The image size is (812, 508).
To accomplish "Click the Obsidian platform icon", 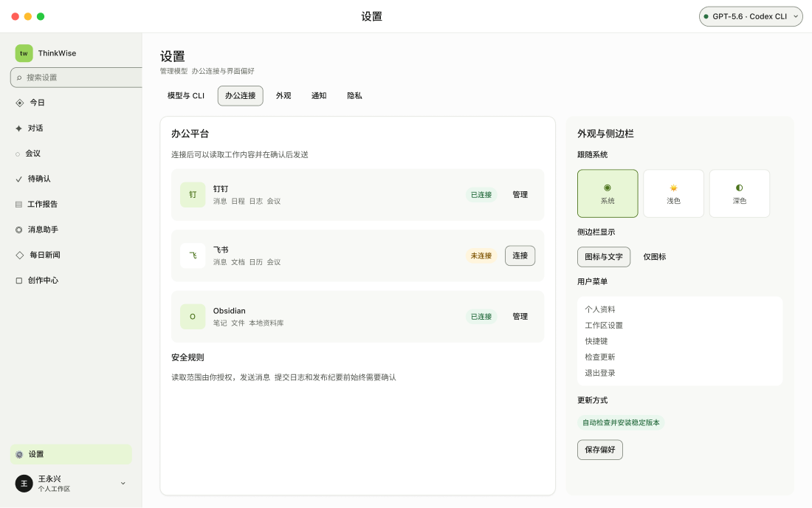I will tap(193, 317).
